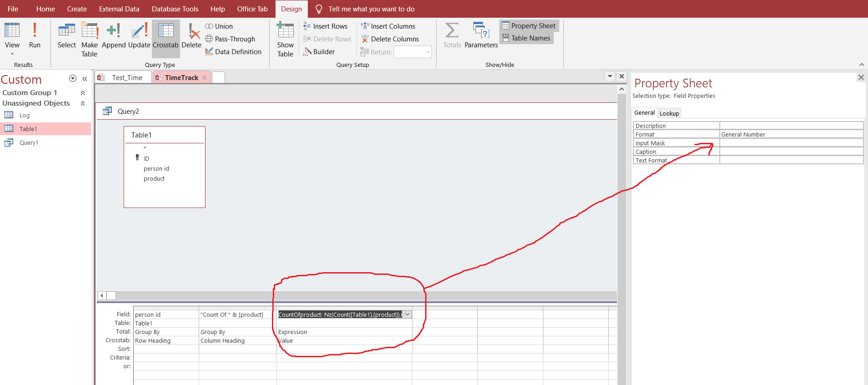Open the Show Table dialog
The image size is (868, 385).
286,40
